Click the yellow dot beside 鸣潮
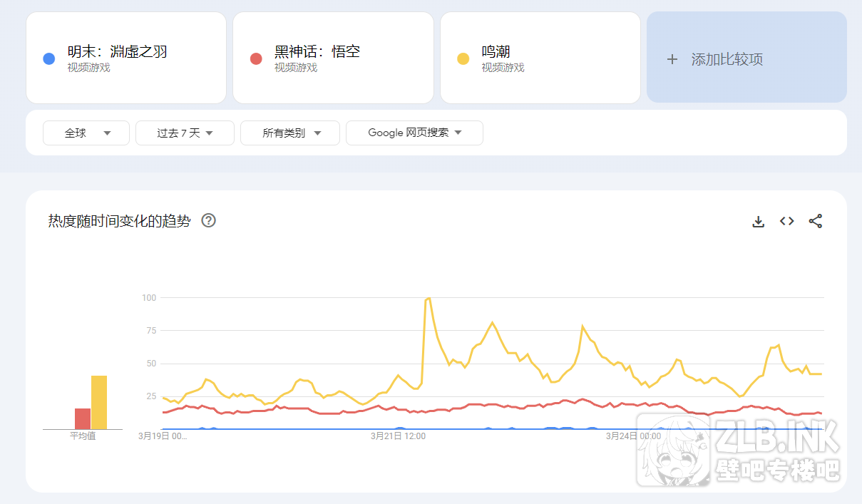The width and height of the screenshot is (862, 504). pyautogui.click(x=463, y=58)
